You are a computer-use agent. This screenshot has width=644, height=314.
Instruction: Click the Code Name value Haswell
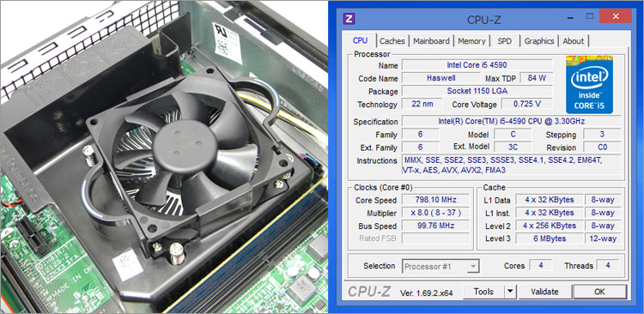[440, 78]
